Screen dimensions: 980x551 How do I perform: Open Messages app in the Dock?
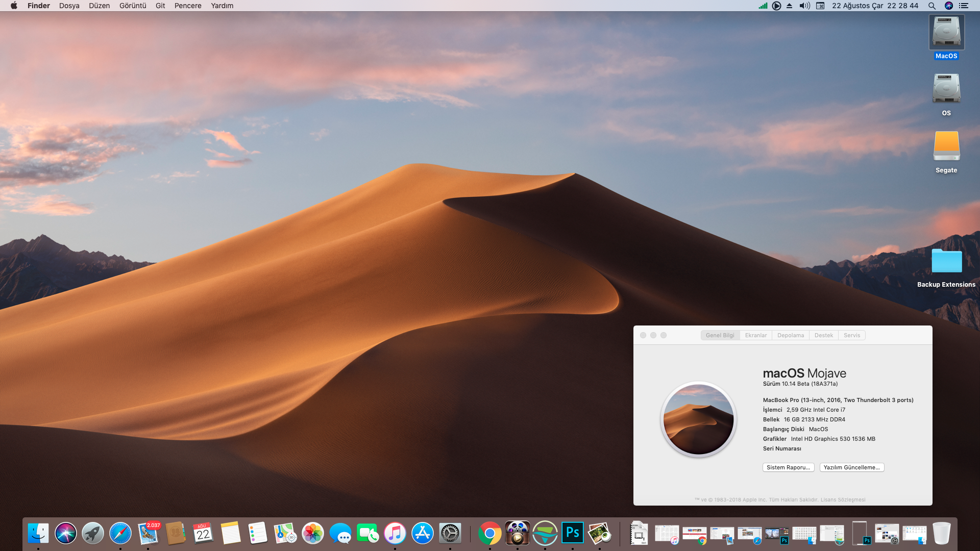(x=340, y=533)
